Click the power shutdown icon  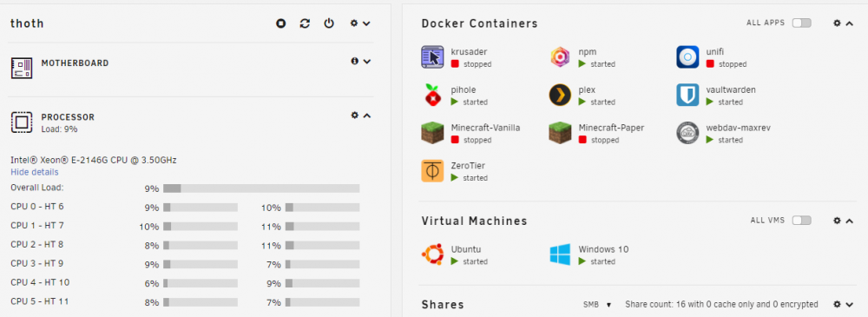coord(329,23)
